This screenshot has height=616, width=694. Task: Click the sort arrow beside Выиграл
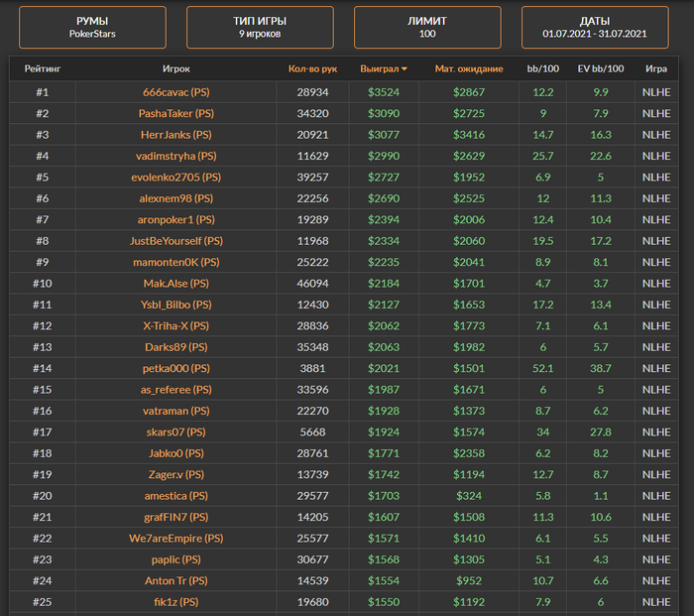404,69
